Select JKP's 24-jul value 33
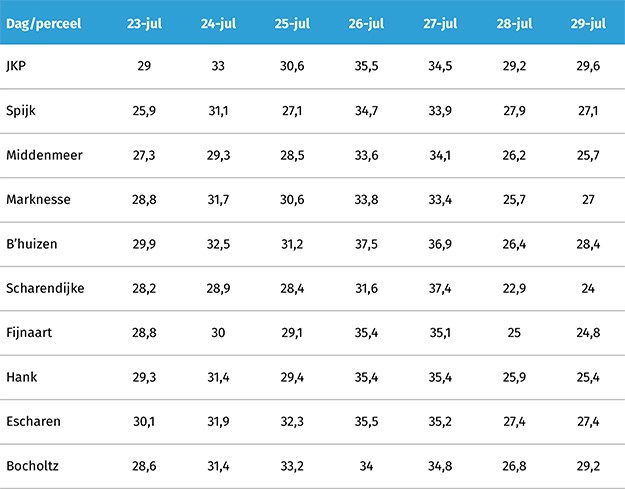The width and height of the screenshot is (625, 489). [x=220, y=66]
